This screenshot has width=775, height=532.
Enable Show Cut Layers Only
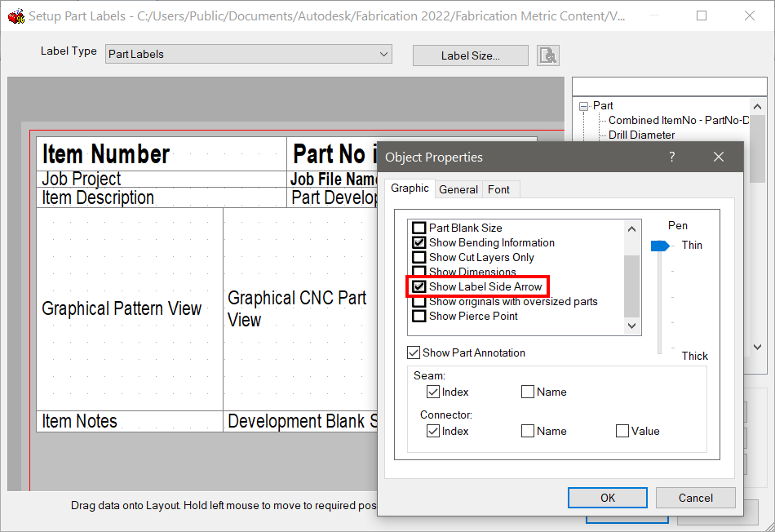[420, 257]
